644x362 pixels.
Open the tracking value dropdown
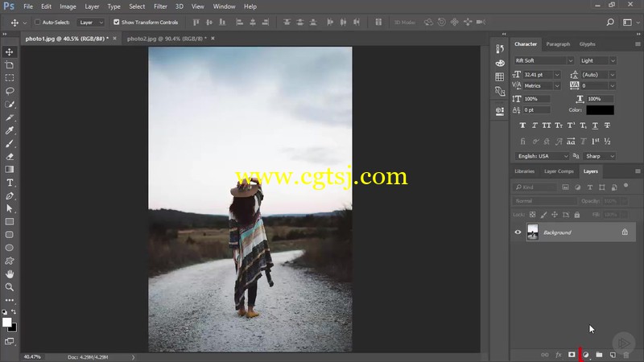[613, 86]
